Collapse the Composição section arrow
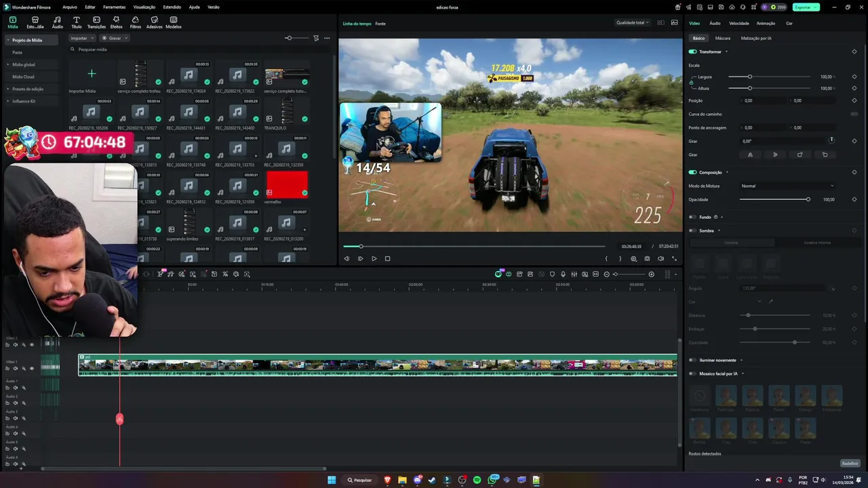This screenshot has width=868, height=488. pos(726,172)
